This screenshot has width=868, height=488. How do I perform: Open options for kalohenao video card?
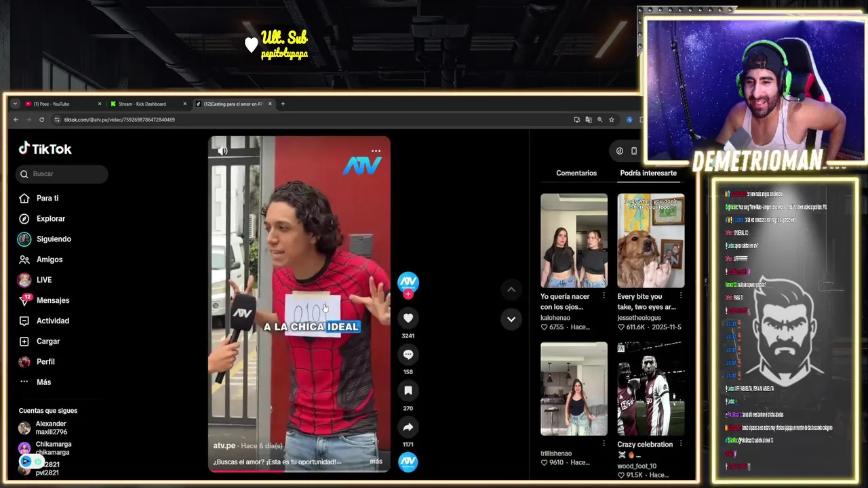(x=604, y=296)
